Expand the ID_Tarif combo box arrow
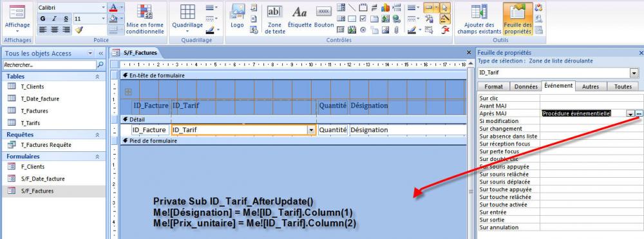Screen dimensions: 644x239 (312, 130)
